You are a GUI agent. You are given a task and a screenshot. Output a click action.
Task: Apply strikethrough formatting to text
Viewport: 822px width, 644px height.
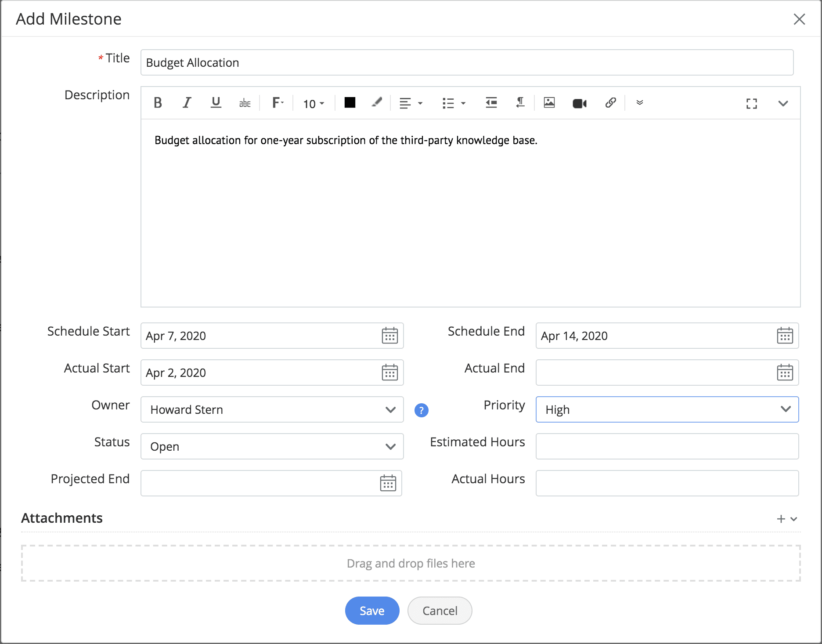tap(245, 103)
